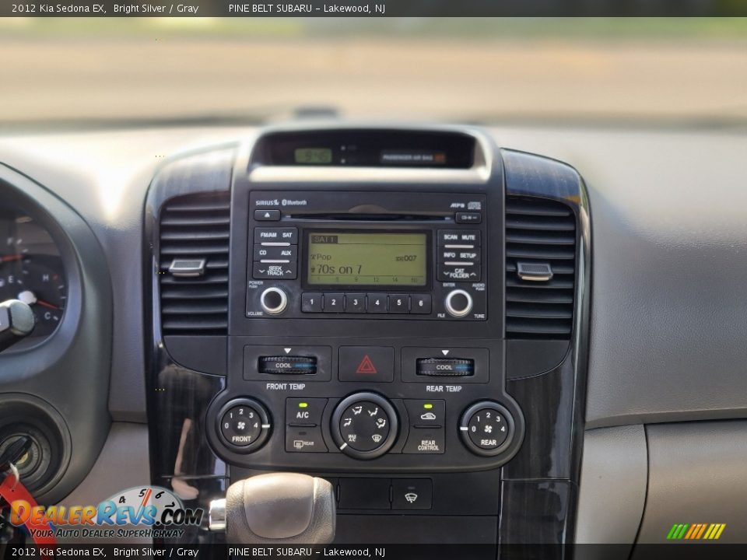Move the left air vent adjuster tab
747x560 pixels.
click(x=188, y=267)
